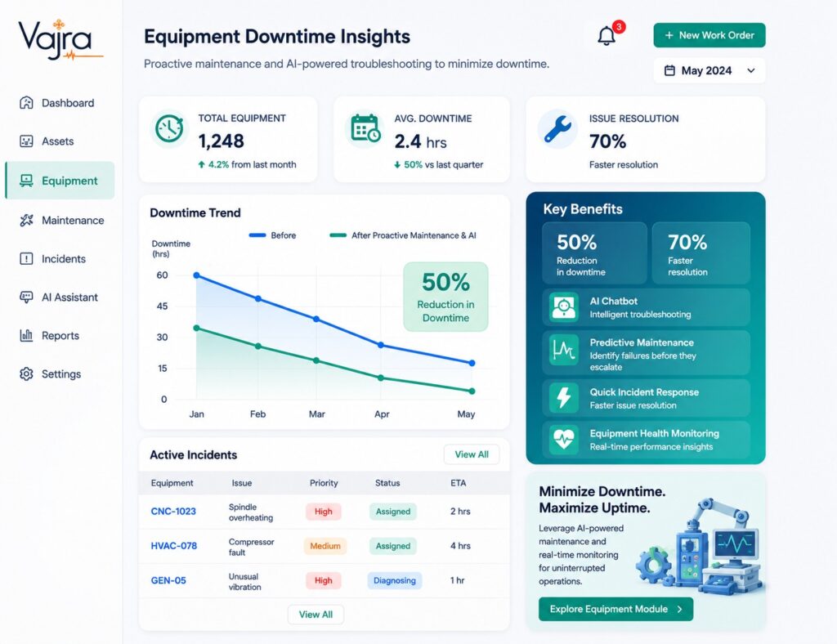Click the 70% Faster resolution tile
The height and width of the screenshot is (644, 837).
tap(700, 253)
